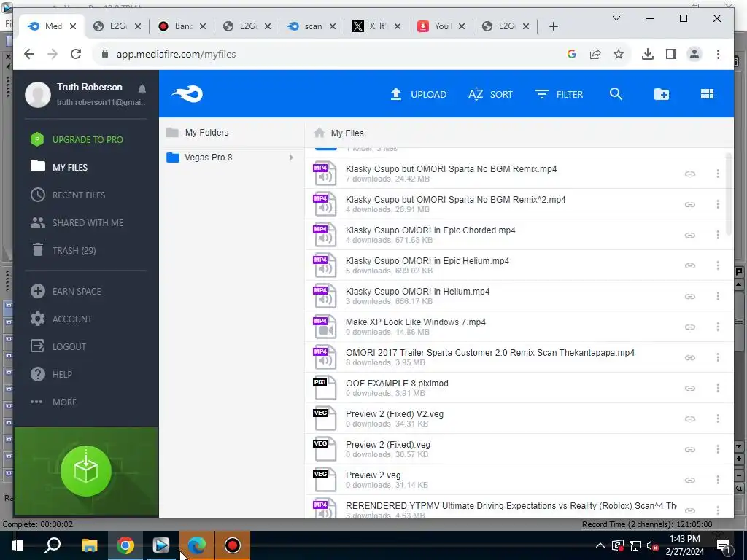Copy link for OMORI 2017 Trailer Sparta file

point(690,357)
